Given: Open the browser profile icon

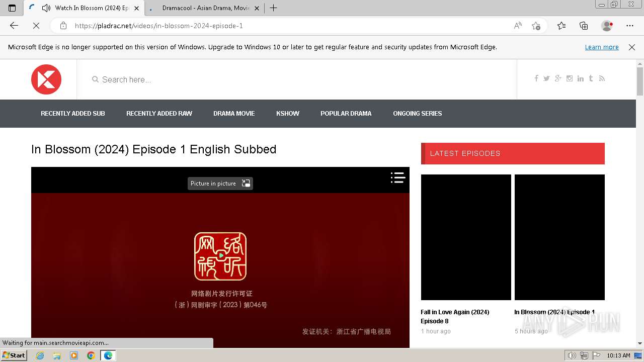Looking at the screenshot, I should [607, 26].
